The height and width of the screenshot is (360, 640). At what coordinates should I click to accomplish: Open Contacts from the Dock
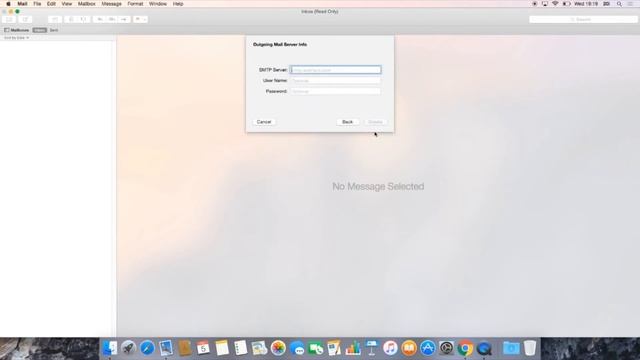(x=184, y=348)
